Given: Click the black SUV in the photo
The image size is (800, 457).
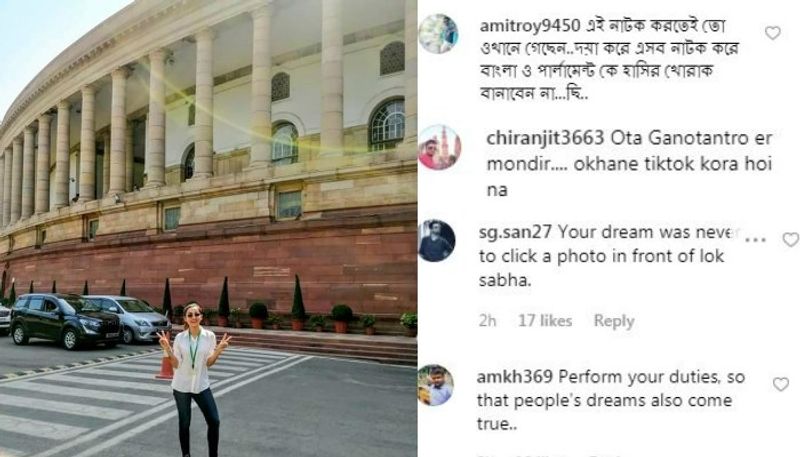Looking at the screenshot, I should (x=65, y=320).
